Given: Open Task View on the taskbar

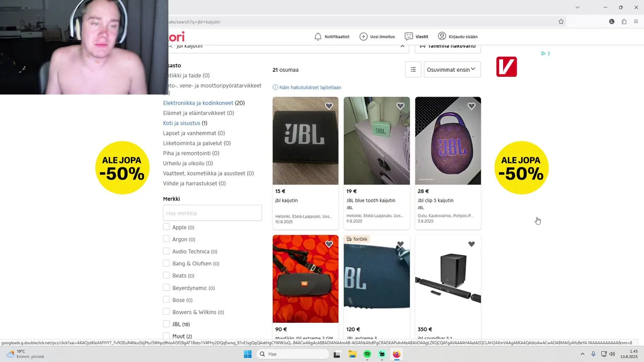Looking at the screenshot, I should pyautogui.click(x=337, y=354).
